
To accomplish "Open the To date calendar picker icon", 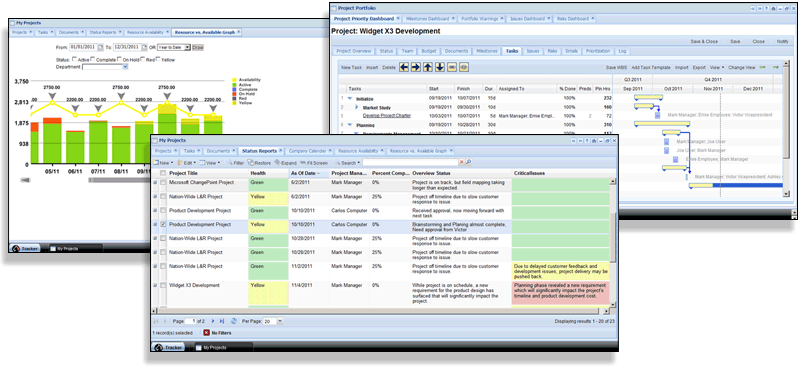I will [x=144, y=47].
